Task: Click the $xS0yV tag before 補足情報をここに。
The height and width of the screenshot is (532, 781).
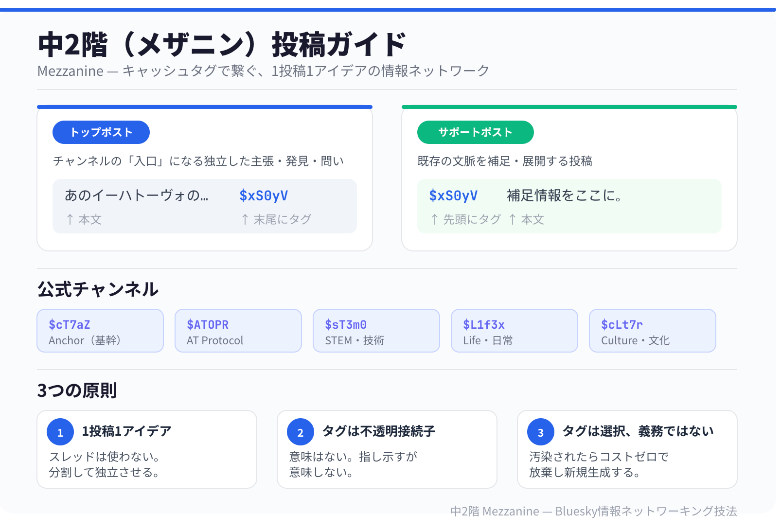Action: click(x=453, y=195)
